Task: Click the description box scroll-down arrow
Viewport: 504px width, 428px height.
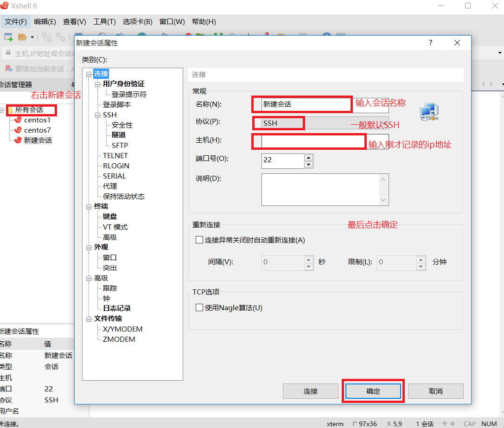Action: click(x=383, y=200)
